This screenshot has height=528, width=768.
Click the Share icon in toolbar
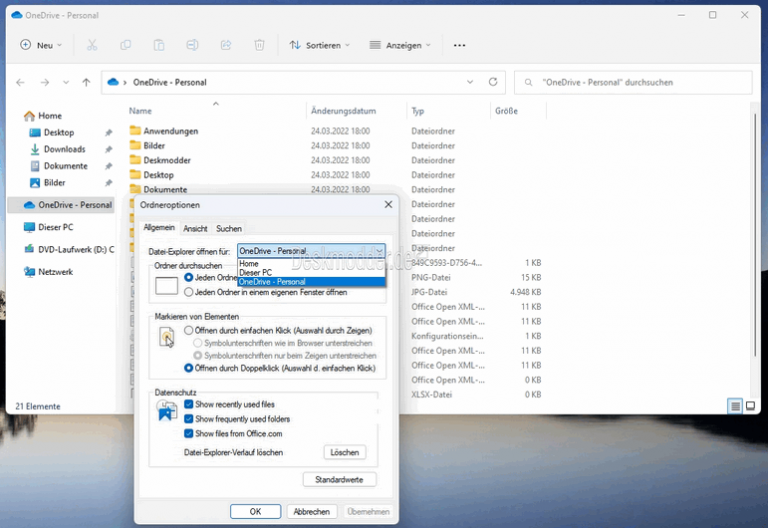(x=226, y=45)
